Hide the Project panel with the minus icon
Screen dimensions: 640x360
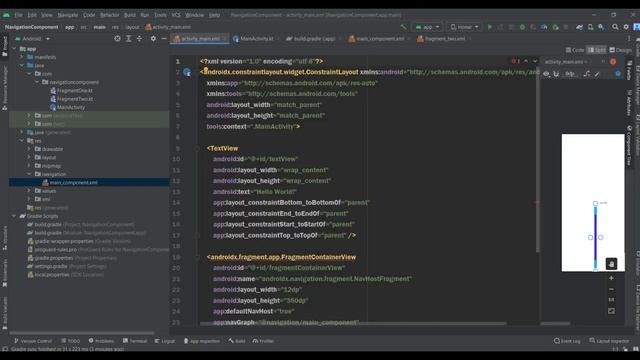pyautogui.click(x=164, y=38)
